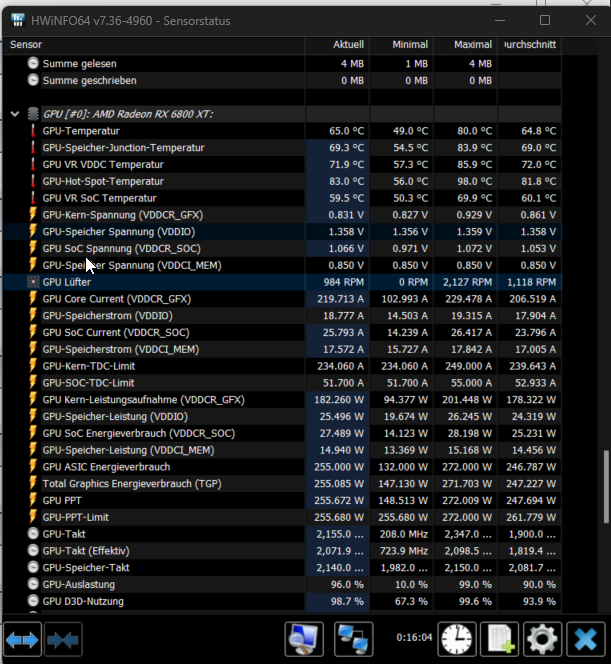Select GPU-Speicherstrom (VDDIO) row

283,315
